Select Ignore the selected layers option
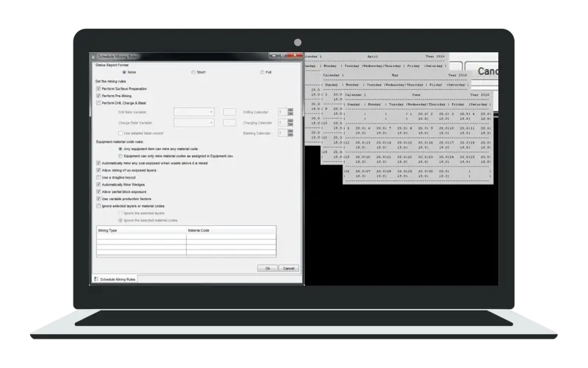 pos(121,213)
